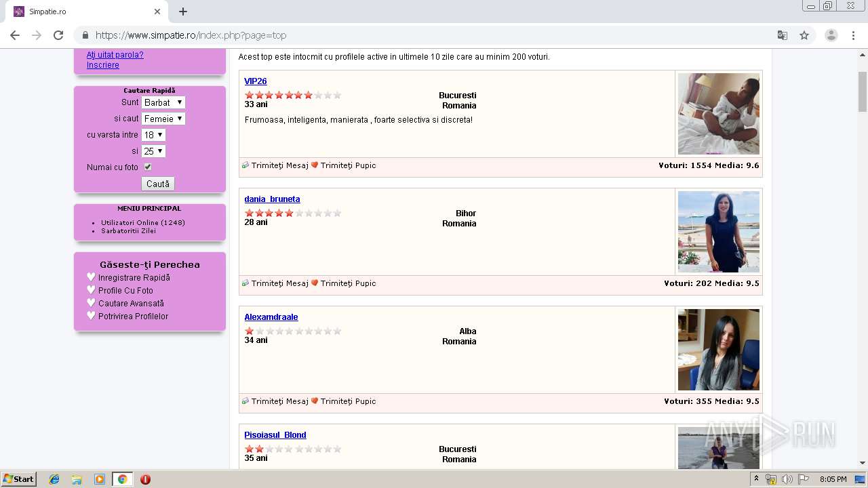This screenshot has height=488, width=868.
Task: Open the dania_bruneta profile photo thumbnail
Action: tap(719, 232)
